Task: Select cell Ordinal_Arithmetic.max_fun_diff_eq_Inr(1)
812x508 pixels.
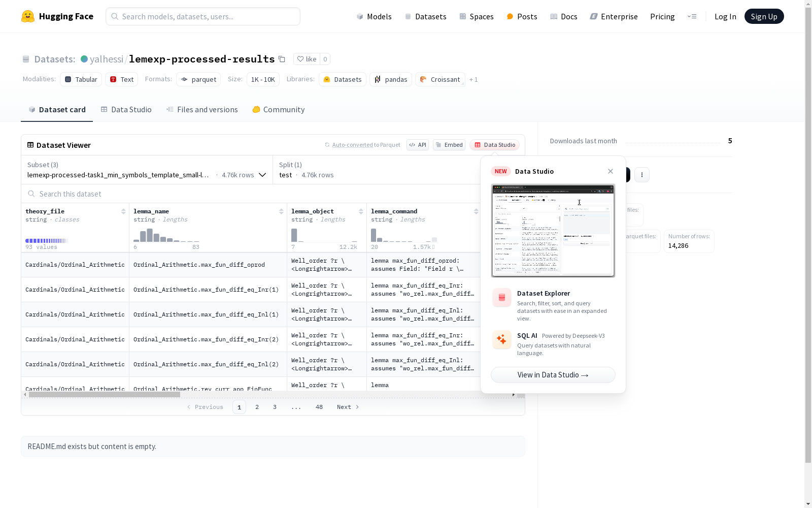Action: point(208,290)
